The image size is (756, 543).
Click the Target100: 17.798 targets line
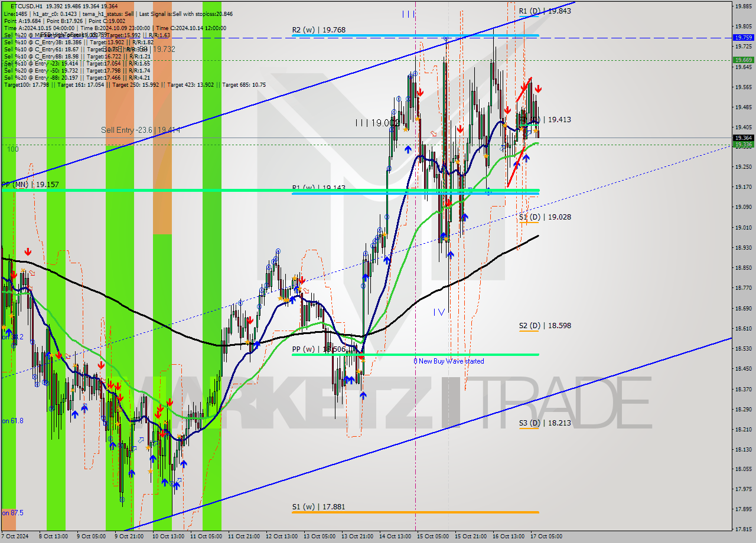135,84
